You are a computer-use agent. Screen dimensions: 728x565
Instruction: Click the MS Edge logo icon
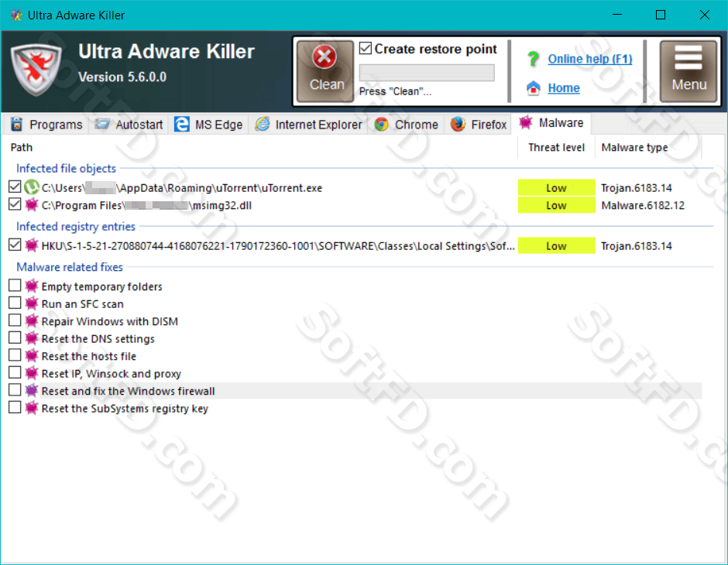click(x=181, y=125)
